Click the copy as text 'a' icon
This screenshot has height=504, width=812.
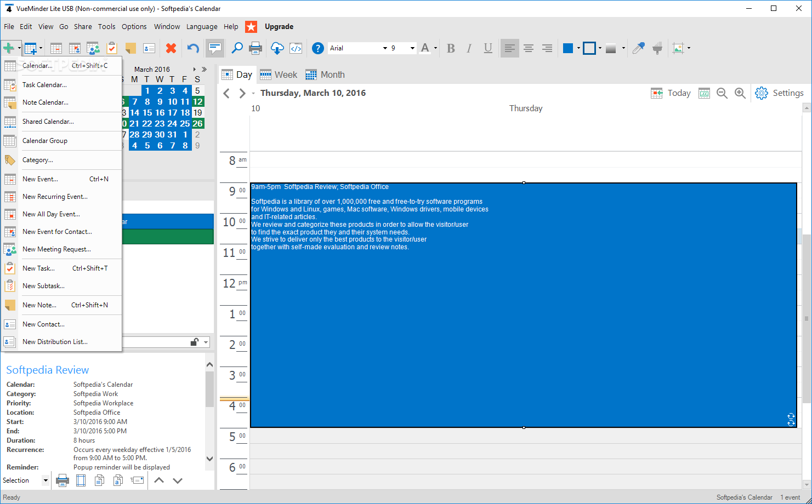coord(118,480)
